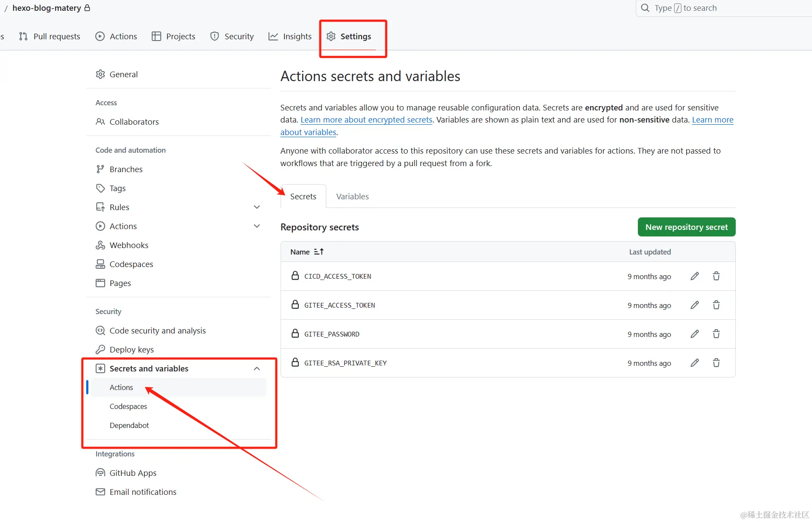Collapse Secrets and variables section

click(x=257, y=368)
